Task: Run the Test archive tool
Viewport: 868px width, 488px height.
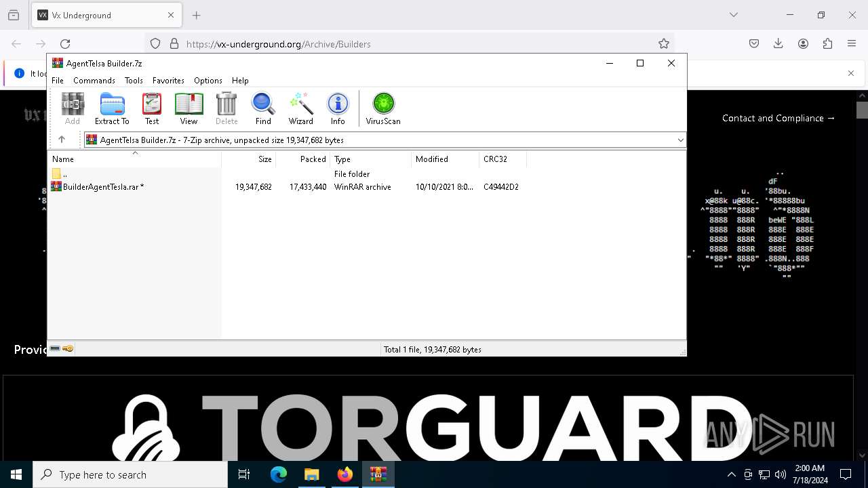Action: [x=152, y=108]
